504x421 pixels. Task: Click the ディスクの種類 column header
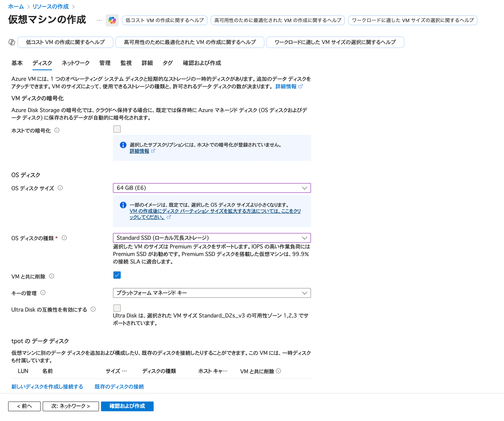159,371
